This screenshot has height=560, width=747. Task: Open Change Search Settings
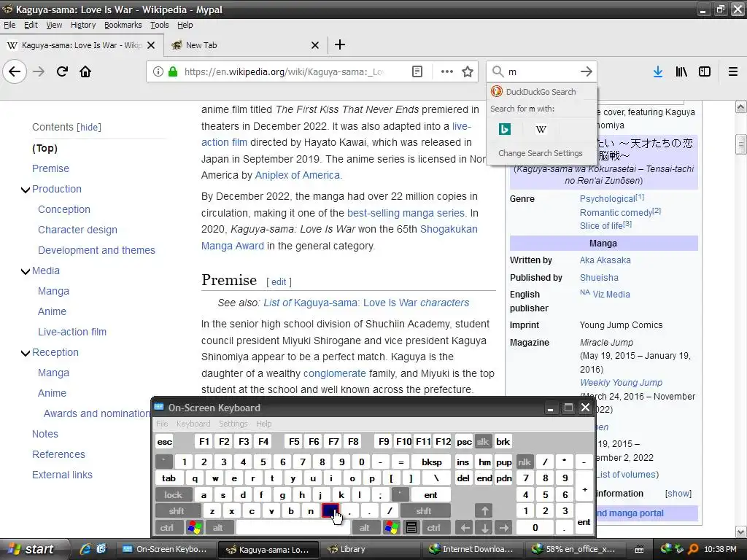541,153
